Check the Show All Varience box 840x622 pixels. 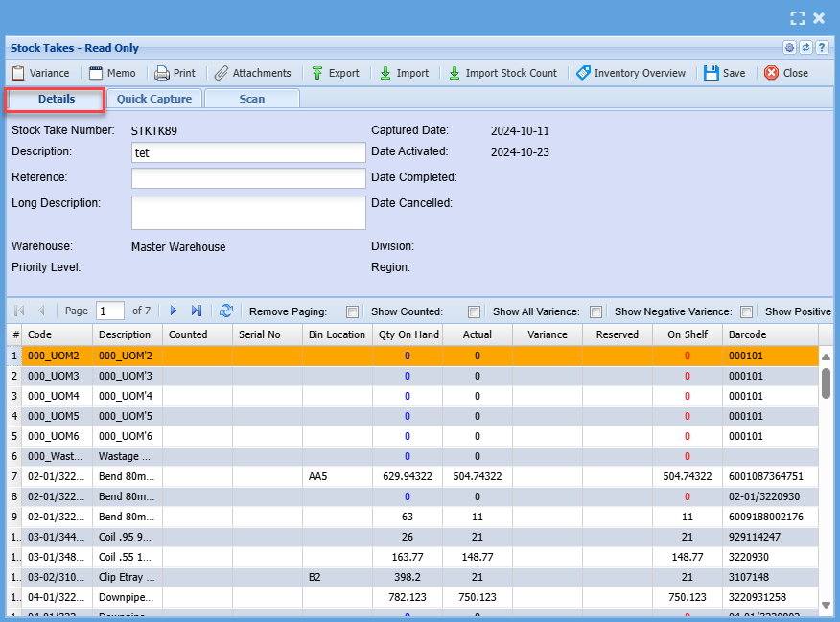pos(595,311)
